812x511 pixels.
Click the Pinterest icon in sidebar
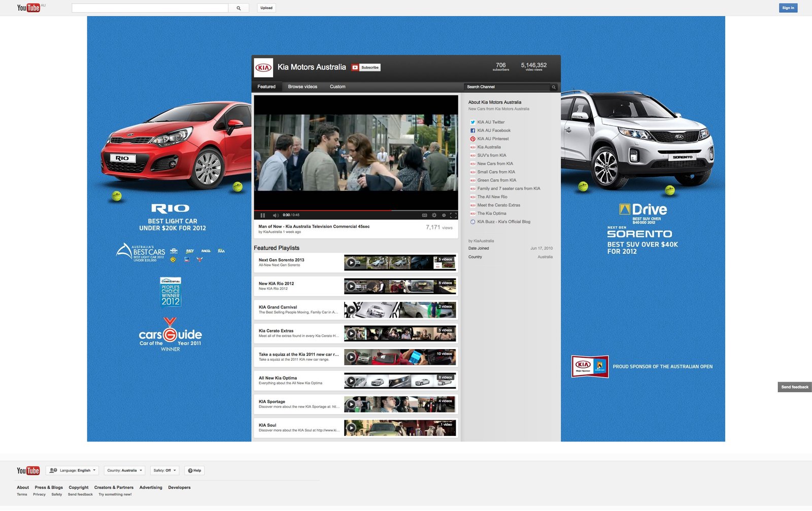tap(472, 139)
